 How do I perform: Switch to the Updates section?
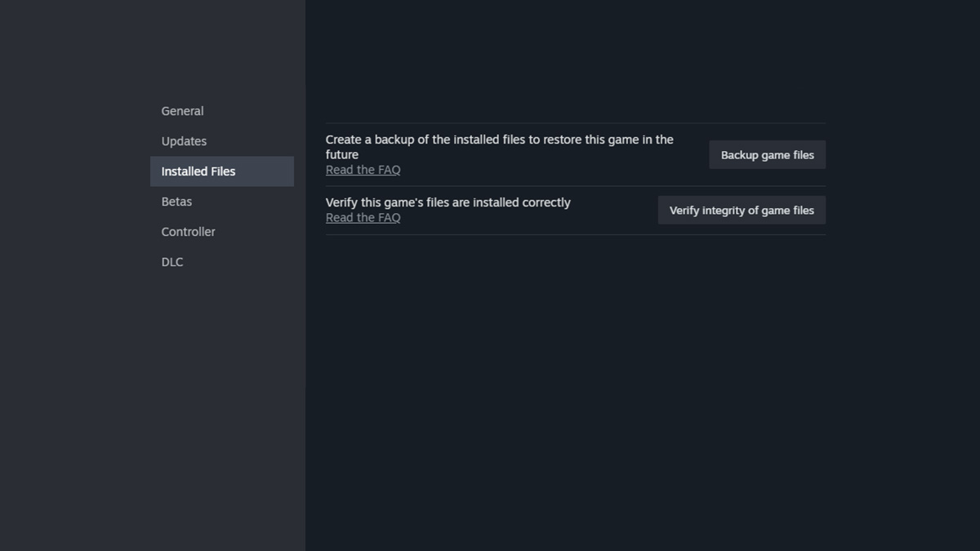(x=184, y=141)
